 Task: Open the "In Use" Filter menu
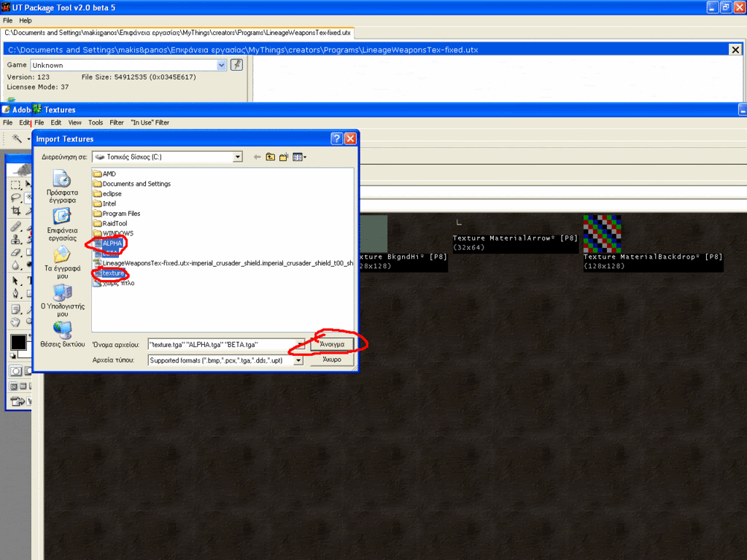[150, 122]
